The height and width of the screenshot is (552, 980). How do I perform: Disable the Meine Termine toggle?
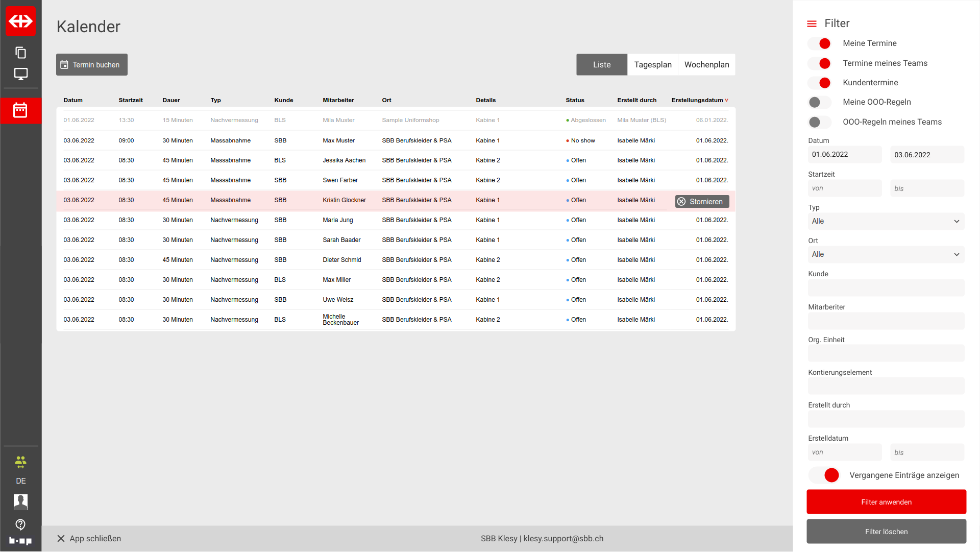(820, 43)
